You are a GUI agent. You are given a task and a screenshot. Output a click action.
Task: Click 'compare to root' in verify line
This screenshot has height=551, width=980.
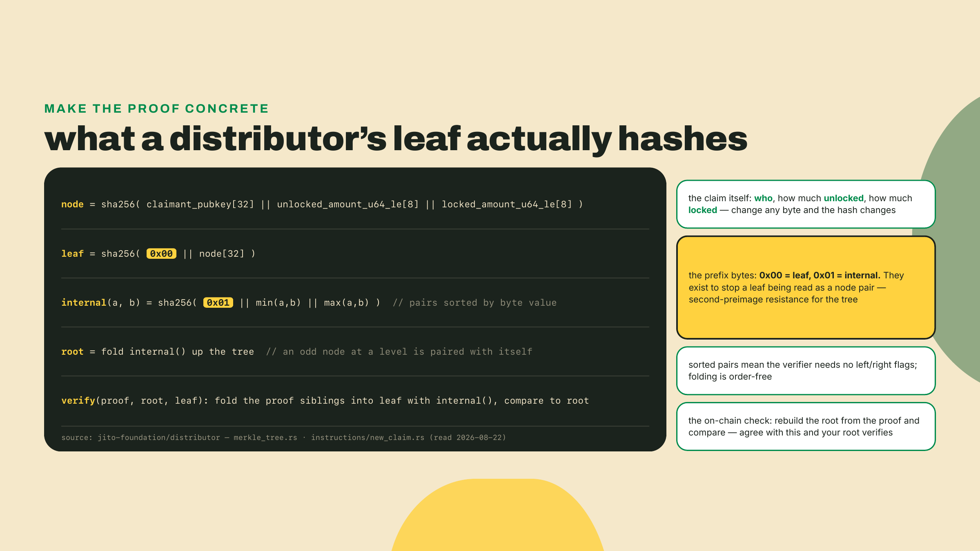pyautogui.click(x=546, y=400)
